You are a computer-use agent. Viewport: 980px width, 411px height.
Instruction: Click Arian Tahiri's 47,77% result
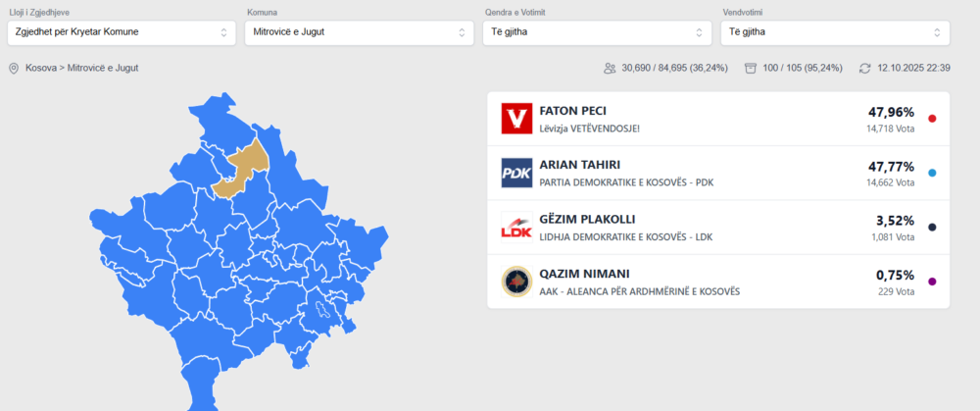893,166
